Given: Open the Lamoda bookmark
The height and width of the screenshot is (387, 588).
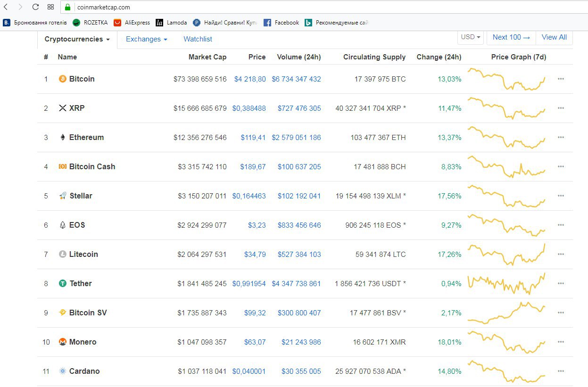Looking at the screenshot, I should coord(172,22).
